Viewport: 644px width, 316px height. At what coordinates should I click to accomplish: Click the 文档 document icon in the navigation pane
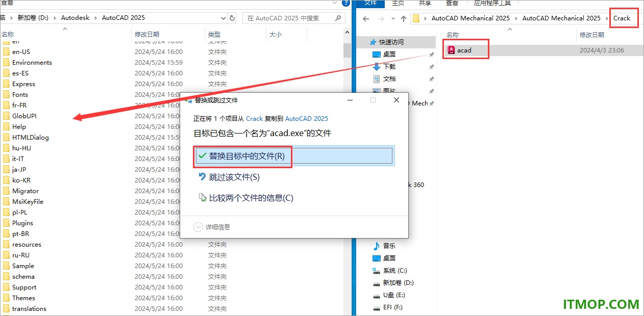[377, 78]
